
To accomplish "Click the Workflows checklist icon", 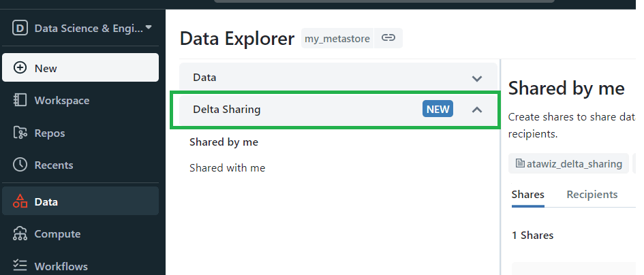I will pyautogui.click(x=20, y=265).
